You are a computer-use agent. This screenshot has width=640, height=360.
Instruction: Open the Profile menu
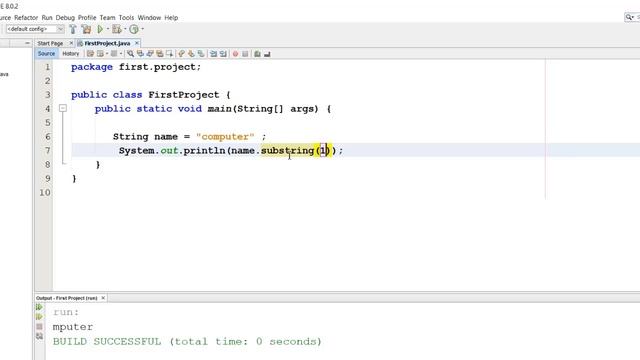point(87,18)
